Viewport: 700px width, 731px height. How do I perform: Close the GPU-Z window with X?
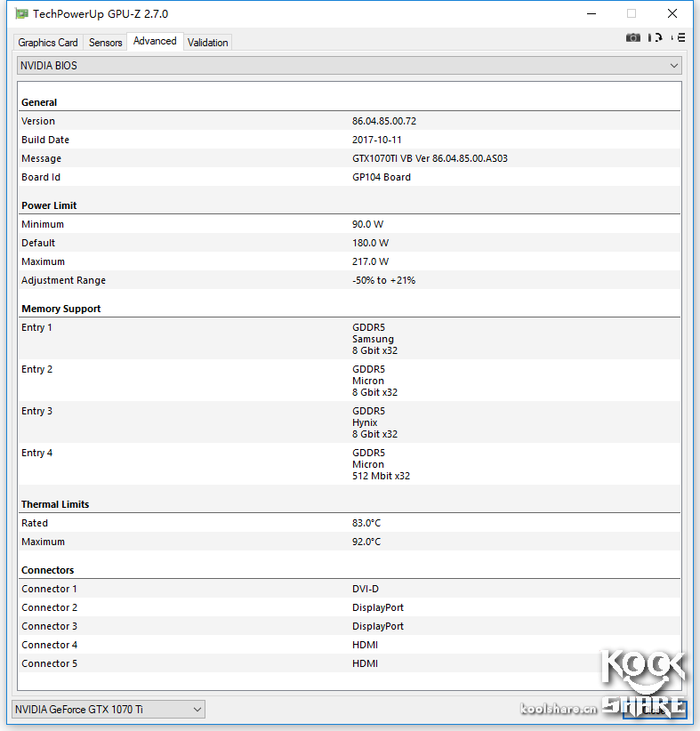click(x=672, y=13)
